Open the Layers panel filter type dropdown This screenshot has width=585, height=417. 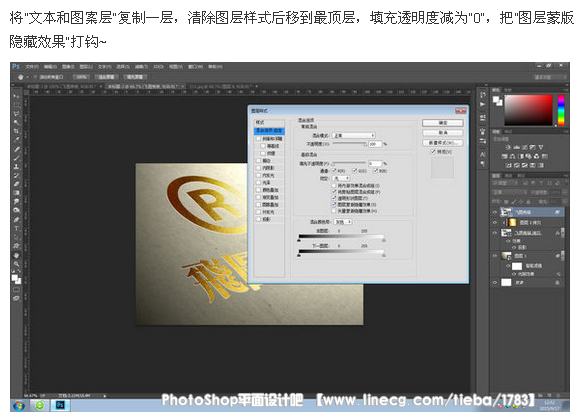pos(505,183)
